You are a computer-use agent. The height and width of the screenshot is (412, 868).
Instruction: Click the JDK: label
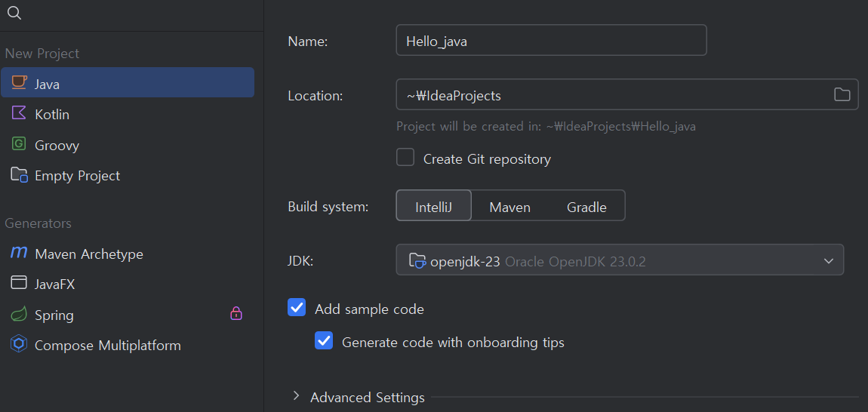point(300,261)
